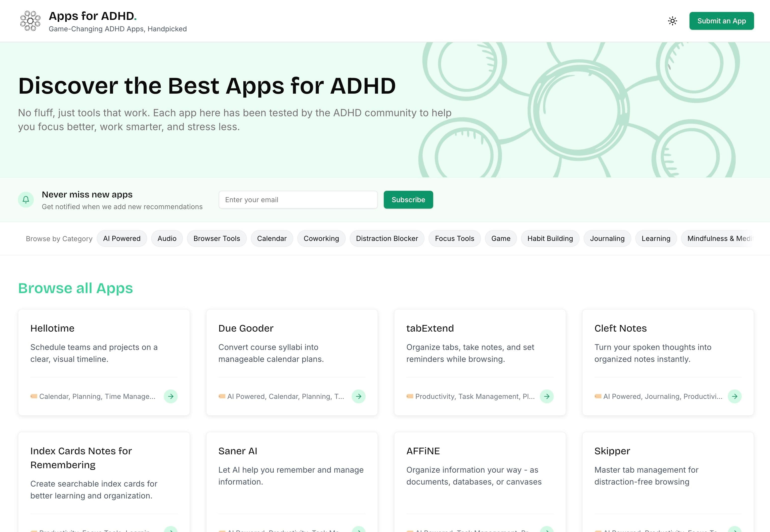
Task: Filter apps by Coworking category
Action: pos(321,238)
